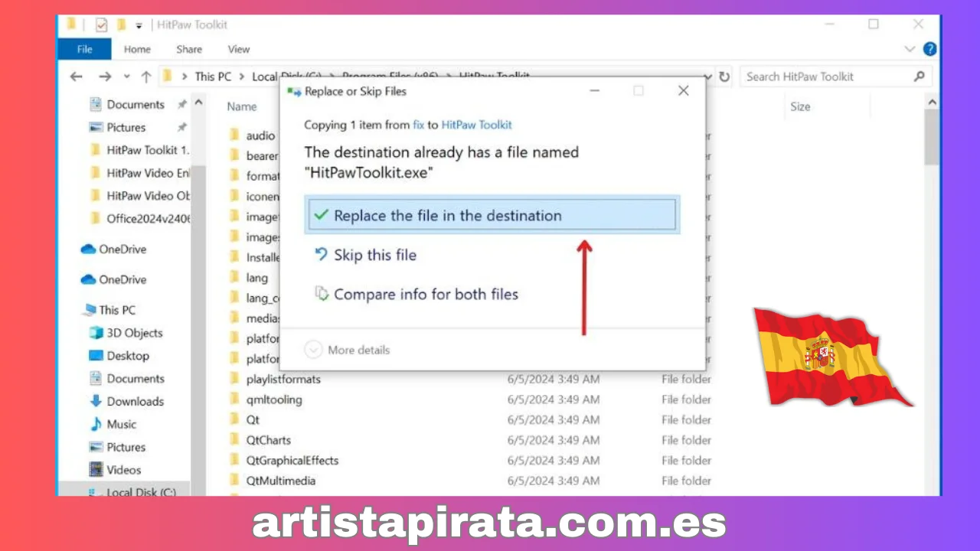The width and height of the screenshot is (980, 551).
Task: Click the search magnifier icon
Action: pos(920,77)
